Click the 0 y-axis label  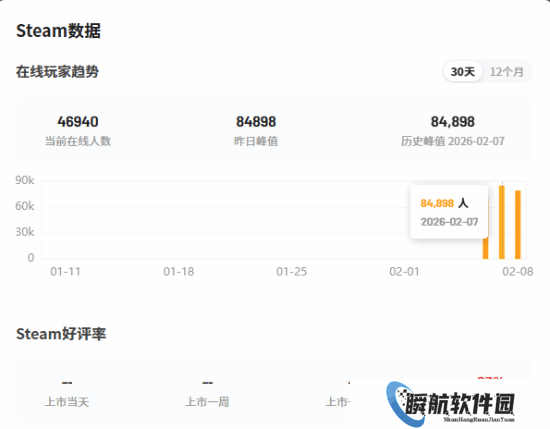coord(31,258)
